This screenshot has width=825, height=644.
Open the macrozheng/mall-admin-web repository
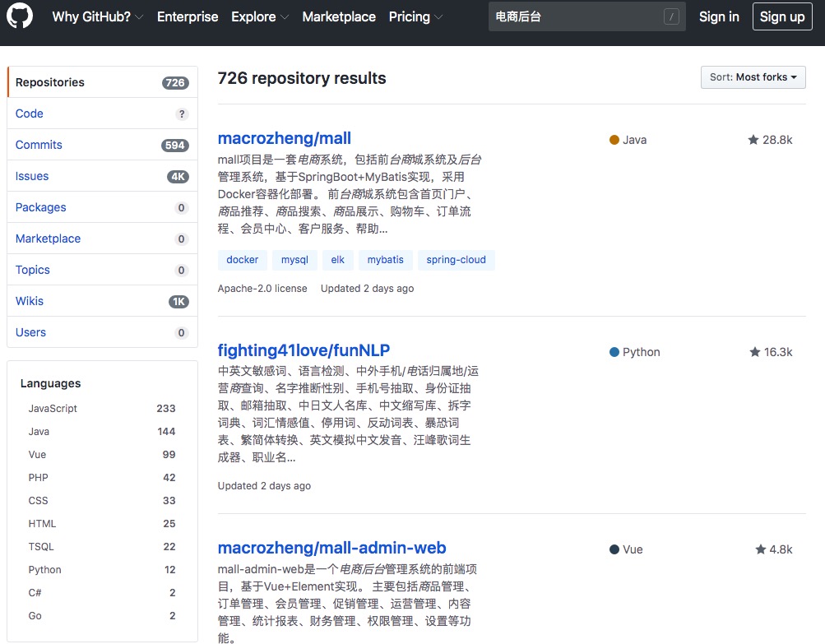pyautogui.click(x=331, y=548)
